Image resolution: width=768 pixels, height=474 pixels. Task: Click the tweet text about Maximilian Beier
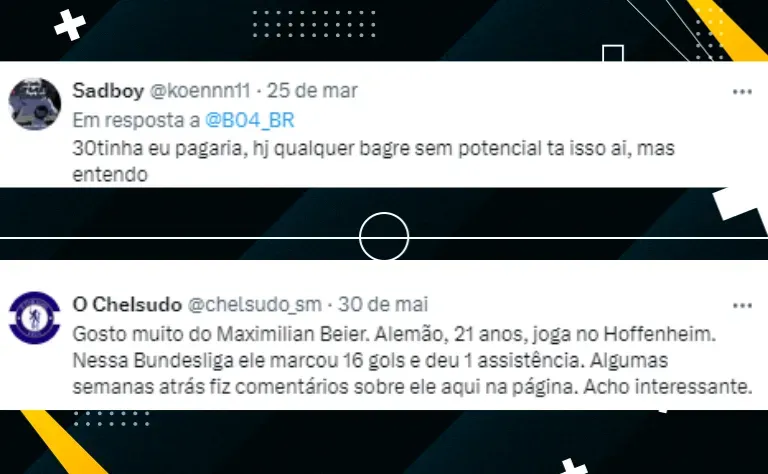click(x=412, y=360)
